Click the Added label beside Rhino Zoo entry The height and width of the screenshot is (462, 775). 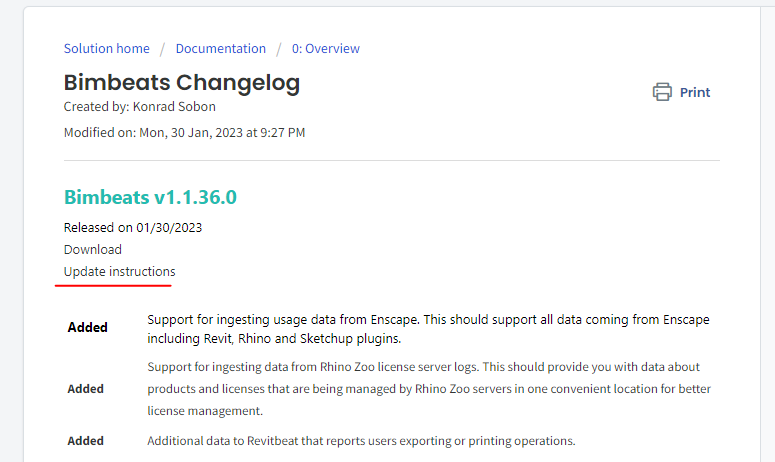pyautogui.click(x=86, y=389)
